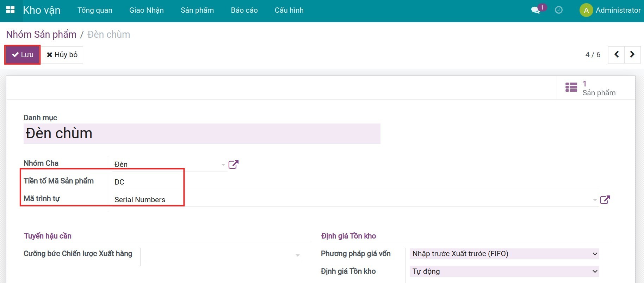The height and width of the screenshot is (283, 644).
Task: Click the Lưu save button
Action: click(x=23, y=55)
